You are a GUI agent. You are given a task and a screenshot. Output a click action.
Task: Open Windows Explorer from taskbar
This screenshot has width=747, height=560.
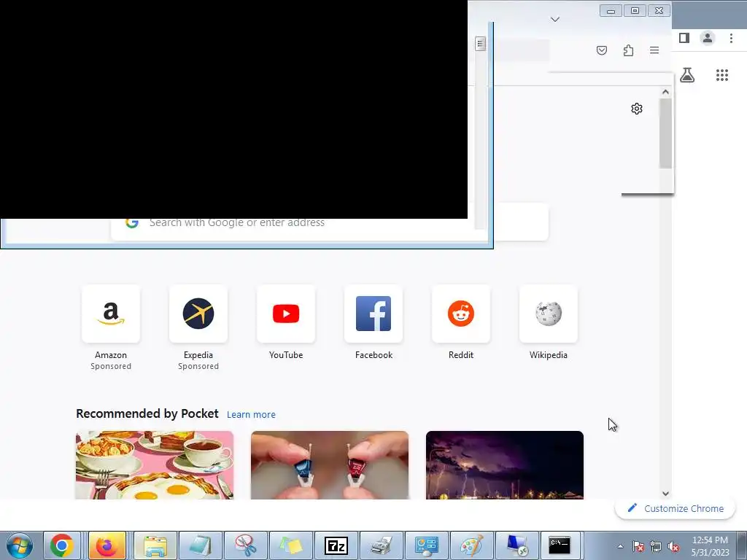pyautogui.click(x=155, y=545)
